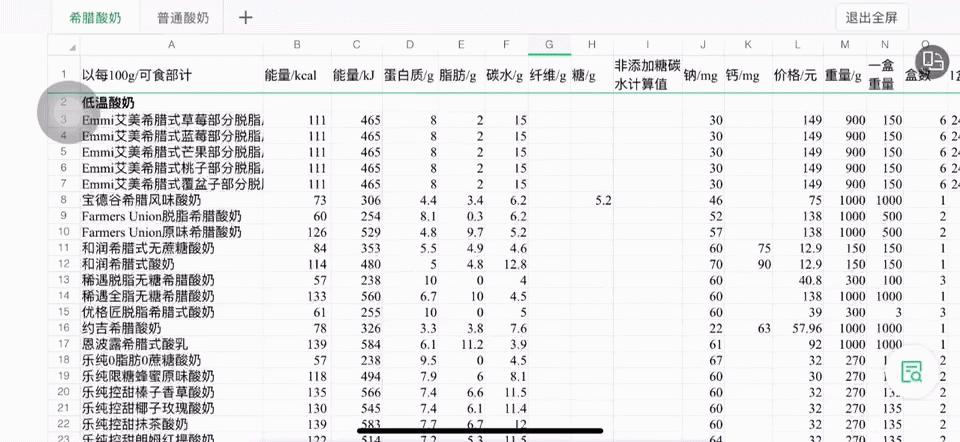960x442 pixels.
Task: Select the 稀遇脱脂无糖希腊酸奶 cell
Action: [x=171, y=280]
